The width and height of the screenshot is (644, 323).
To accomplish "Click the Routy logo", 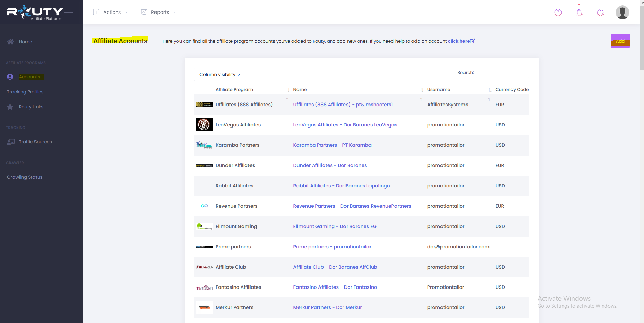I will pyautogui.click(x=35, y=13).
